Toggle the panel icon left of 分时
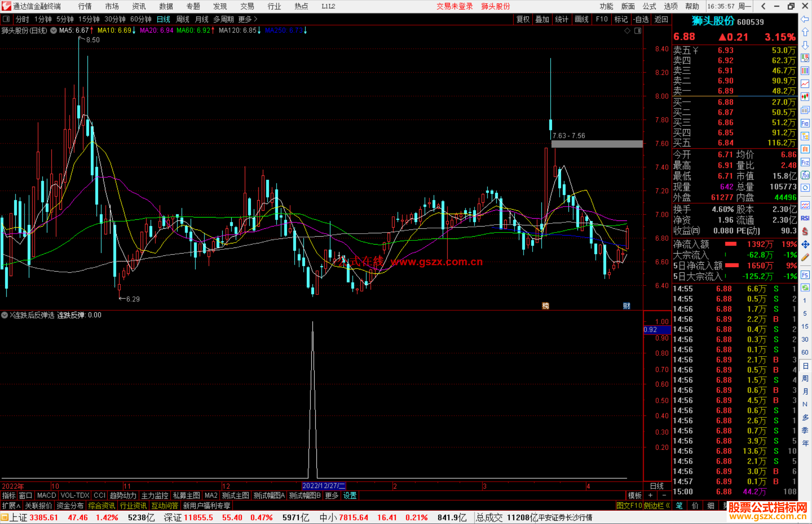Viewport: 812px width, 524px height. pyautogui.click(x=6, y=19)
